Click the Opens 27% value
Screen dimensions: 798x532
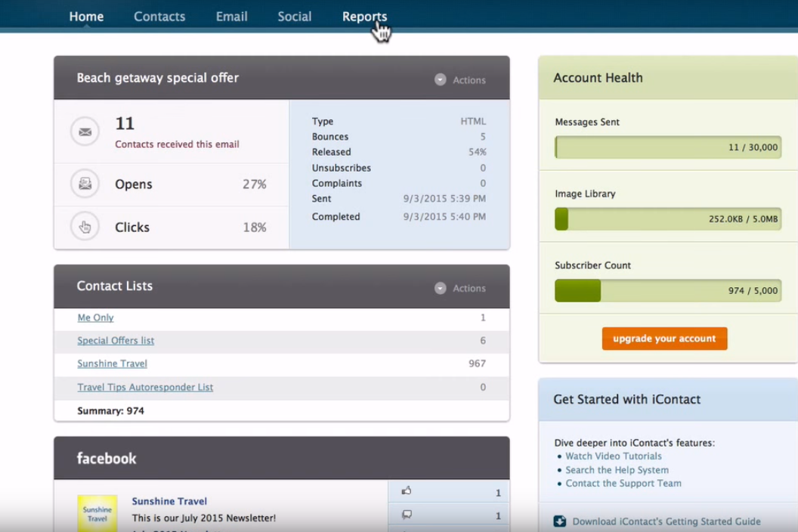[254, 184]
